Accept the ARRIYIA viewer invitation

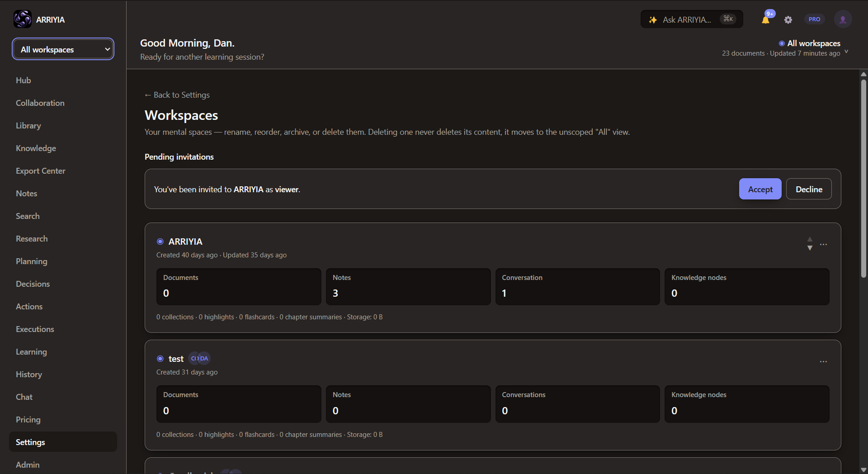760,189
